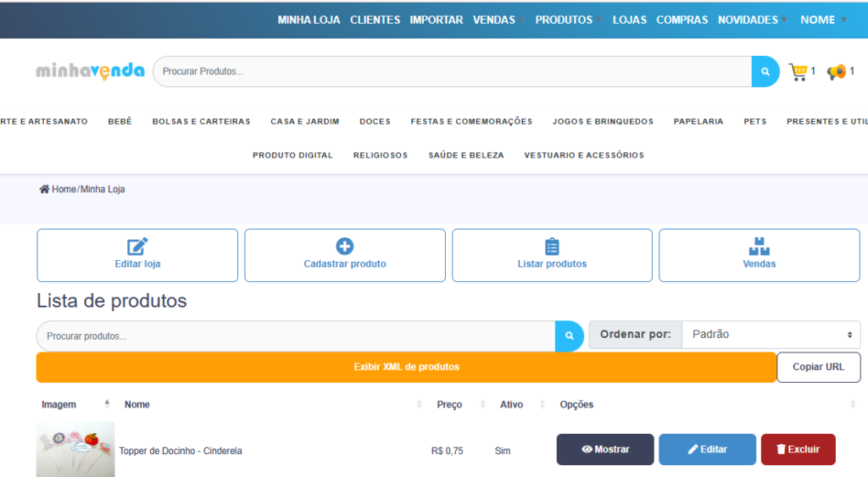This screenshot has height=477, width=868.
Task: Sort by the Opções column arrows
Action: coord(853,404)
